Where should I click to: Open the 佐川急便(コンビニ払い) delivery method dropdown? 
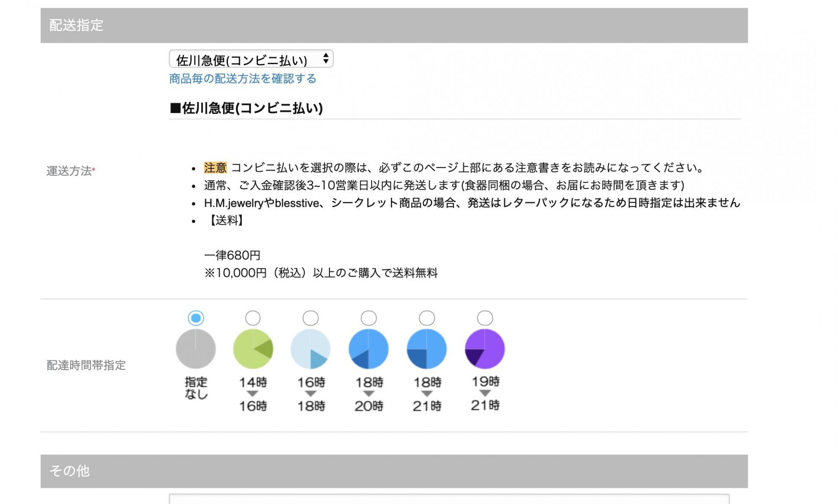pyautogui.click(x=251, y=59)
